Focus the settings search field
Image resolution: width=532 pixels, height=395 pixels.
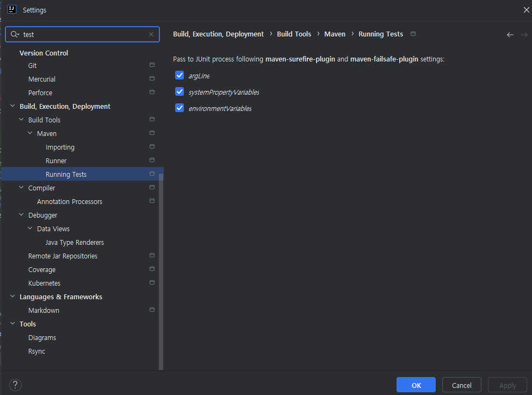click(83, 34)
